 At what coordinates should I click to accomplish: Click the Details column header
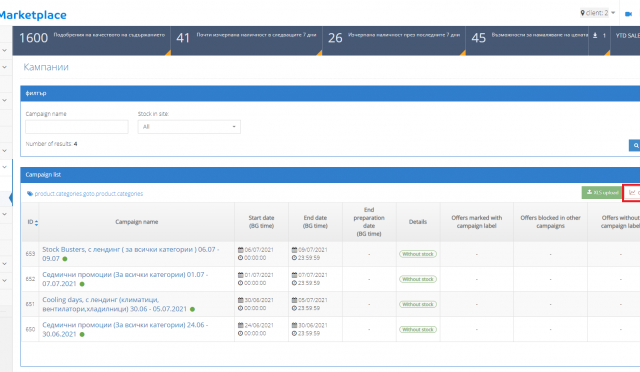418,222
